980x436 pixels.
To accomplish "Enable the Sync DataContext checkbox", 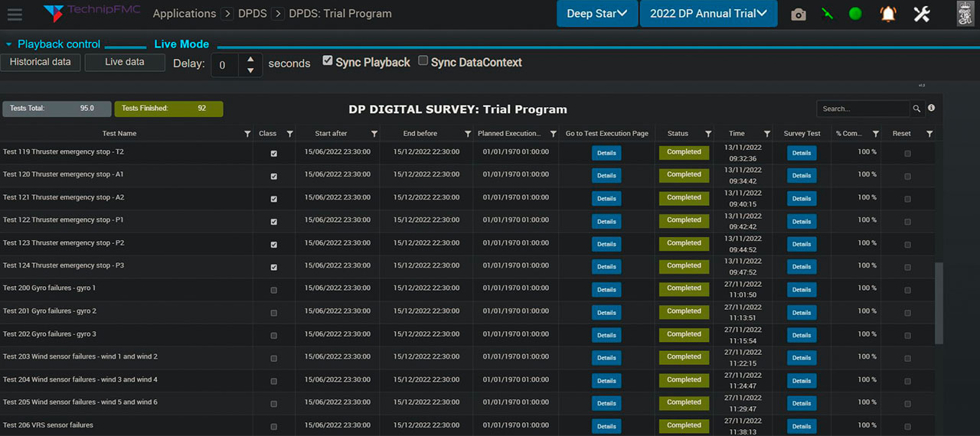I will point(423,61).
